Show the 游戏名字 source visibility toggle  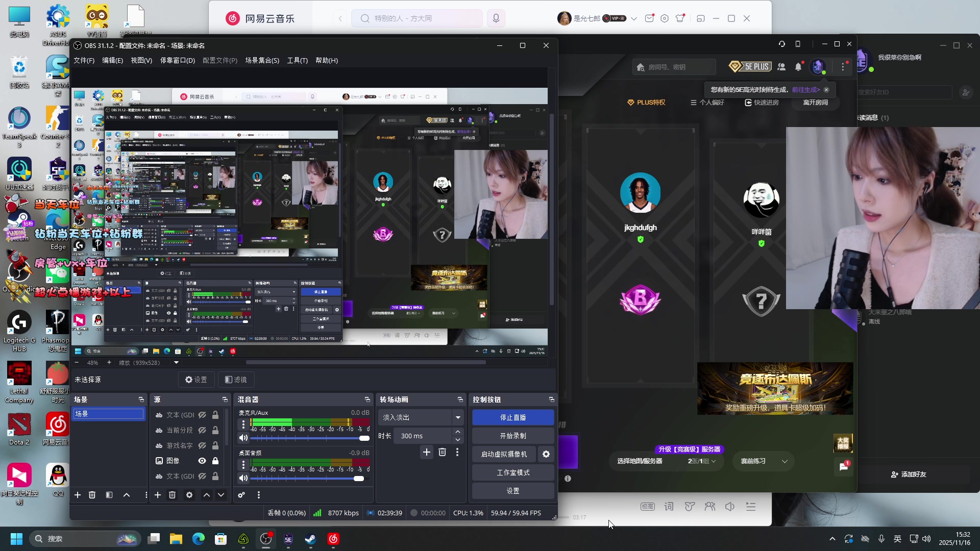(x=202, y=445)
